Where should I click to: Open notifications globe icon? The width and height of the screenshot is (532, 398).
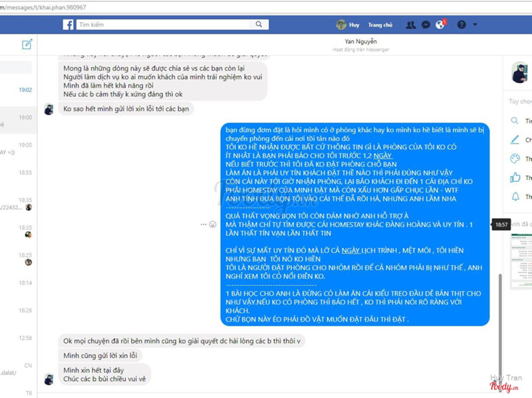click(x=440, y=25)
